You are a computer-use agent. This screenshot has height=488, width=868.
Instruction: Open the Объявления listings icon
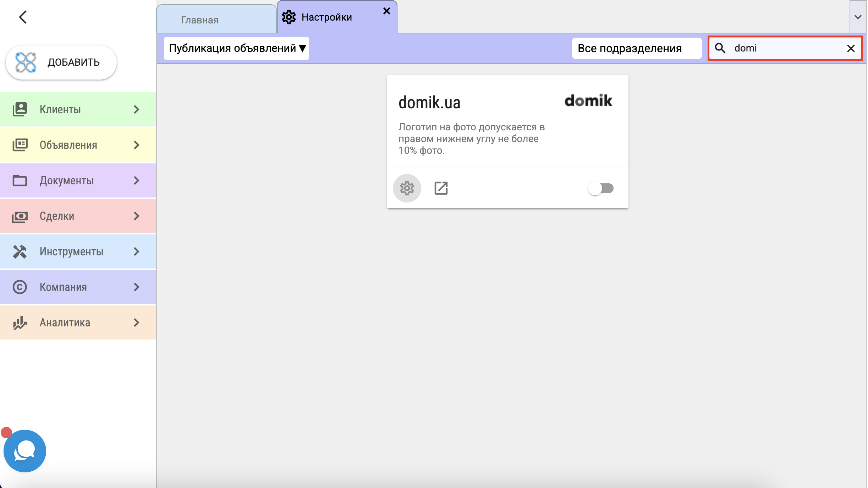(20, 145)
